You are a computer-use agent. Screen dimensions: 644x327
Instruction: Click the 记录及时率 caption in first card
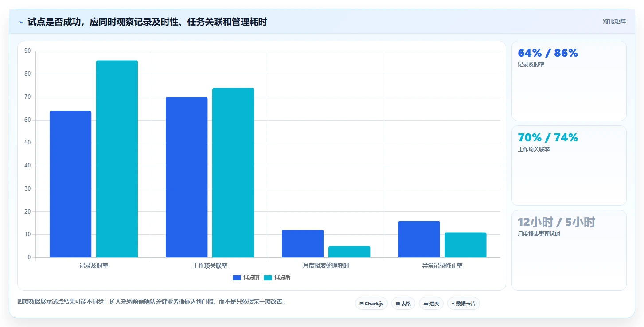(x=531, y=65)
